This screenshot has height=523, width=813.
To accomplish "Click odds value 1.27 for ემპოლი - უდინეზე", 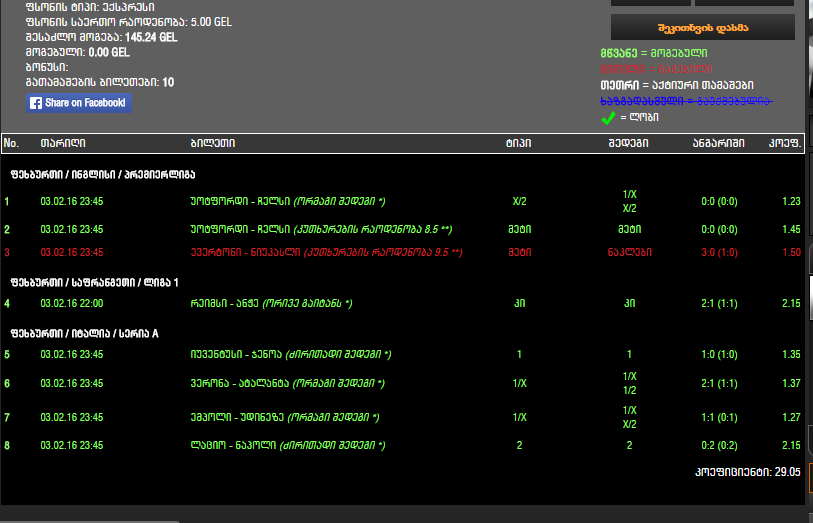I will (x=791, y=417).
